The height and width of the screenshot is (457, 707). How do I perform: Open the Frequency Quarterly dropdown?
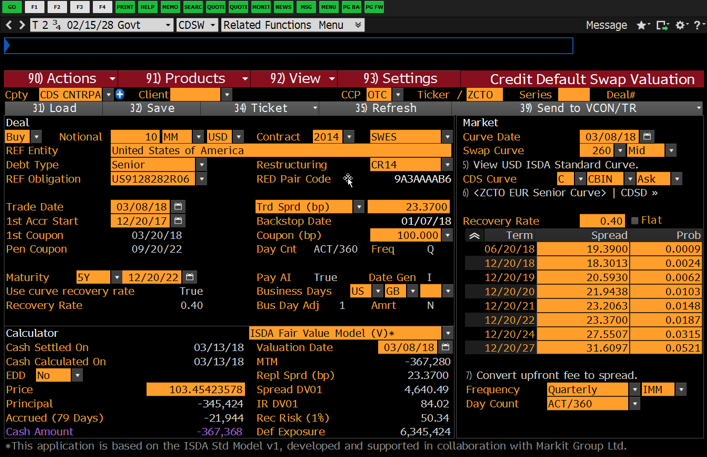tap(634, 390)
